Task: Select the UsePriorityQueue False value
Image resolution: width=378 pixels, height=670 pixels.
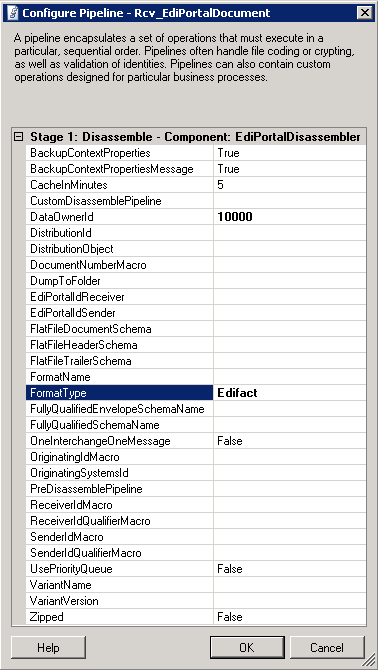Action: click(x=290, y=569)
